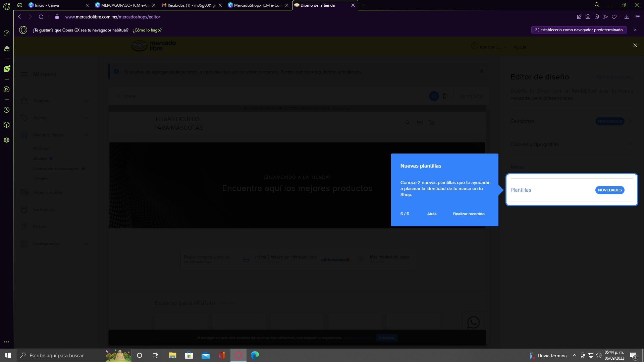Switch to the Inicio - Canva tab
Image resolution: width=644 pixels, height=362 pixels.
(47, 5)
